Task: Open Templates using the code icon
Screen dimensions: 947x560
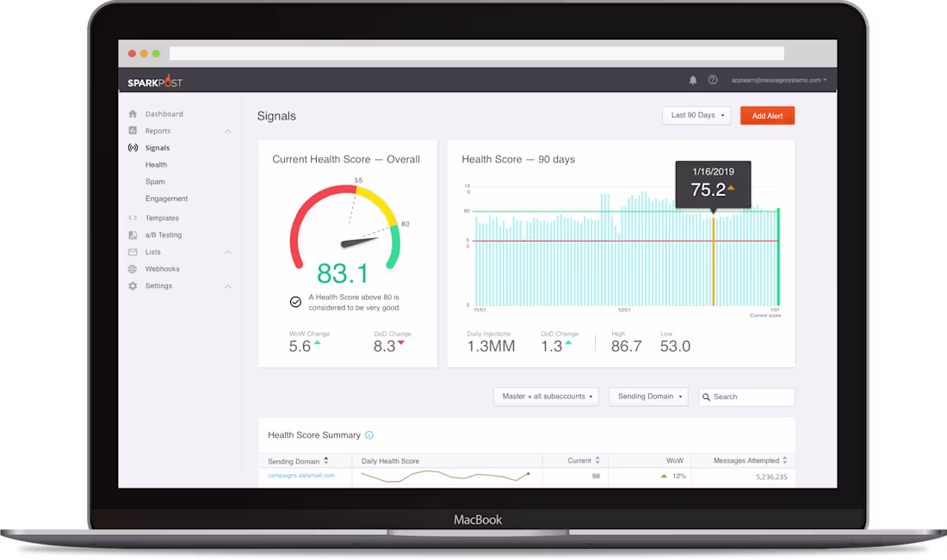Action: pyautogui.click(x=133, y=218)
